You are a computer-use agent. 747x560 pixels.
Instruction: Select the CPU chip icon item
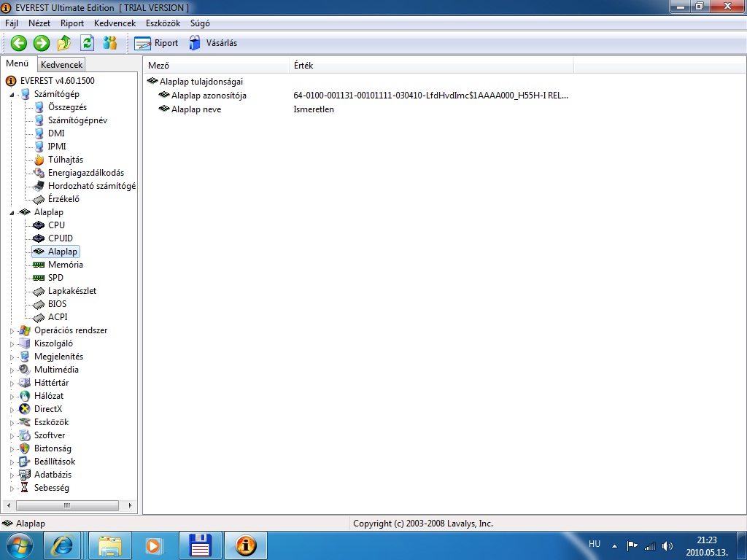39,225
